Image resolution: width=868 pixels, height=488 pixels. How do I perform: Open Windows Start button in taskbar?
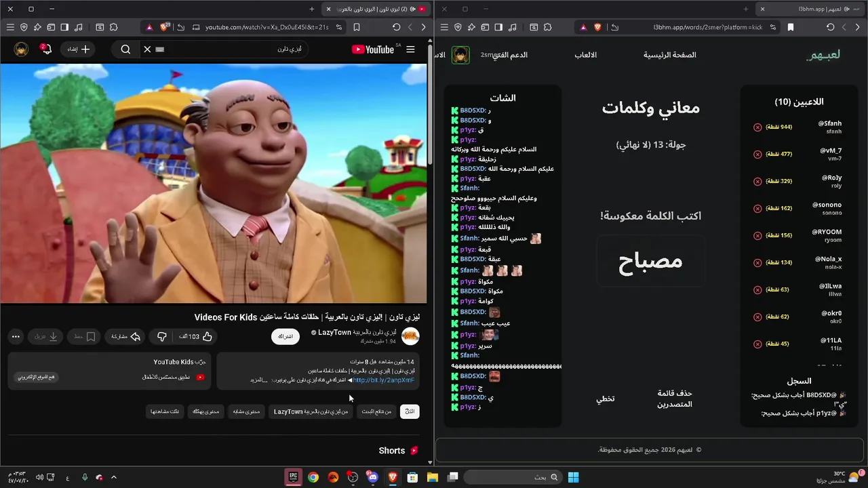click(x=573, y=477)
